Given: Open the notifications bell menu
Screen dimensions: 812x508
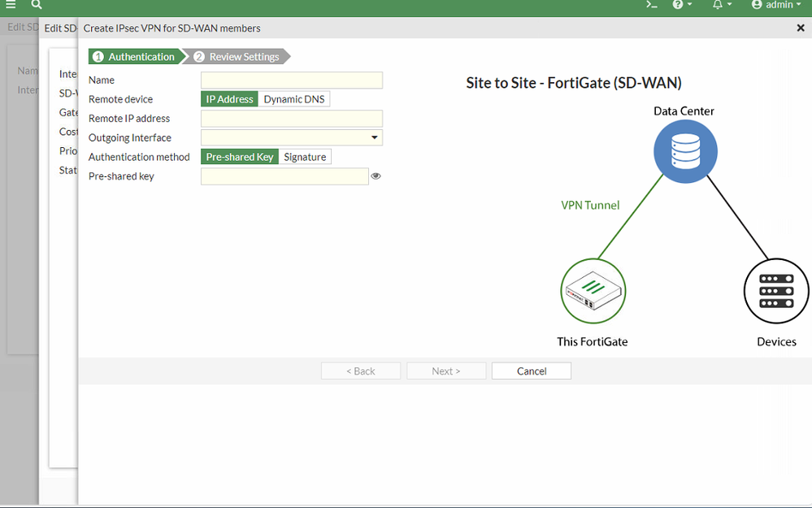Looking at the screenshot, I should (x=722, y=5).
